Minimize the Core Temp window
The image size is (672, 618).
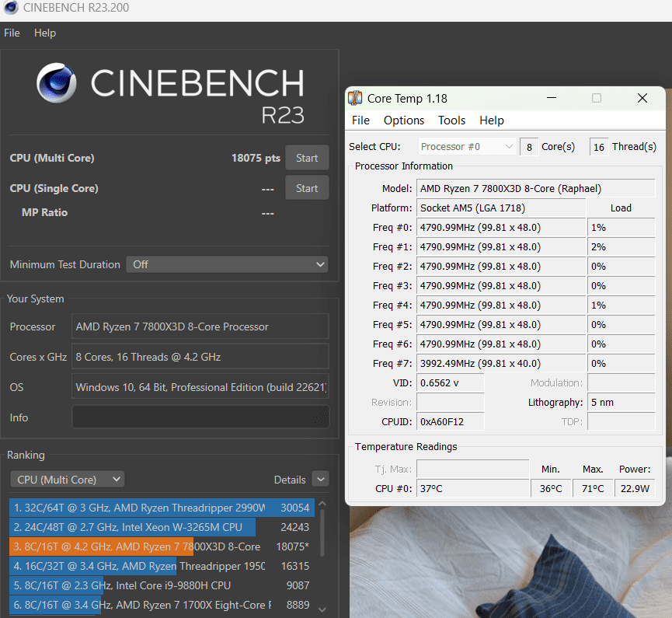(552, 98)
